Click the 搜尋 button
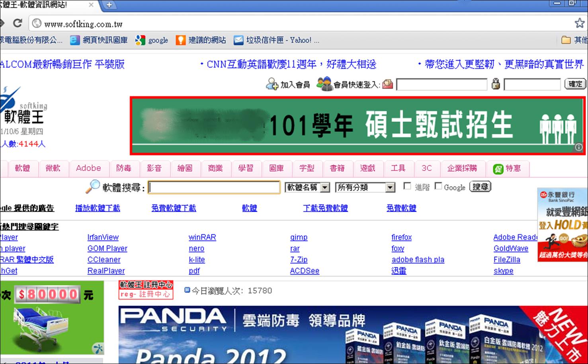The height and width of the screenshot is (364, 588). [x=480, y=187]
